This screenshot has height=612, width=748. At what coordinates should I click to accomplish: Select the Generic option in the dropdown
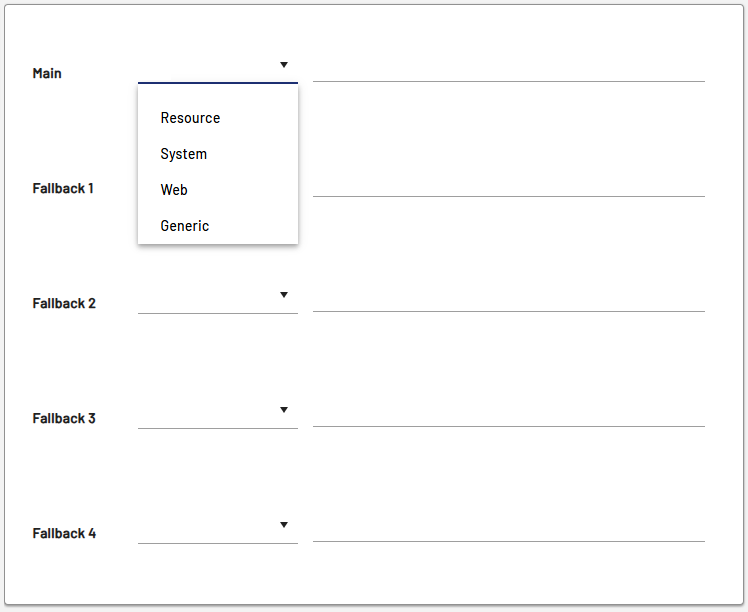(185, 226)
